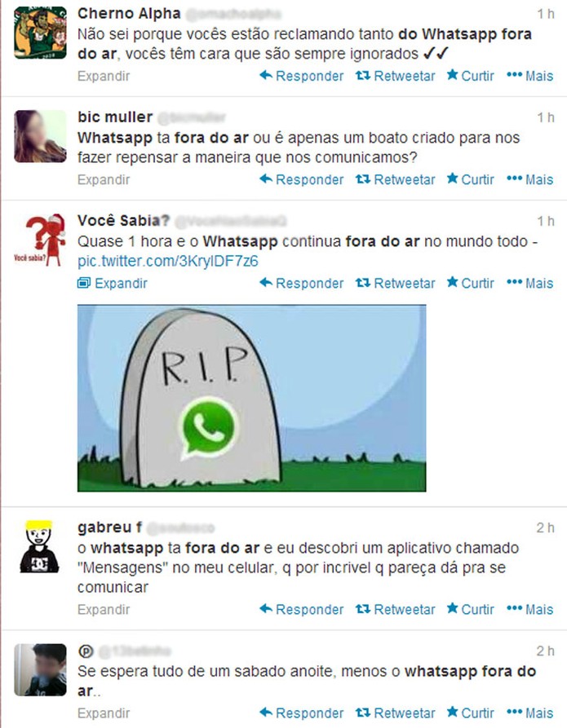Click Responder on the last tweet

[302, 713]
